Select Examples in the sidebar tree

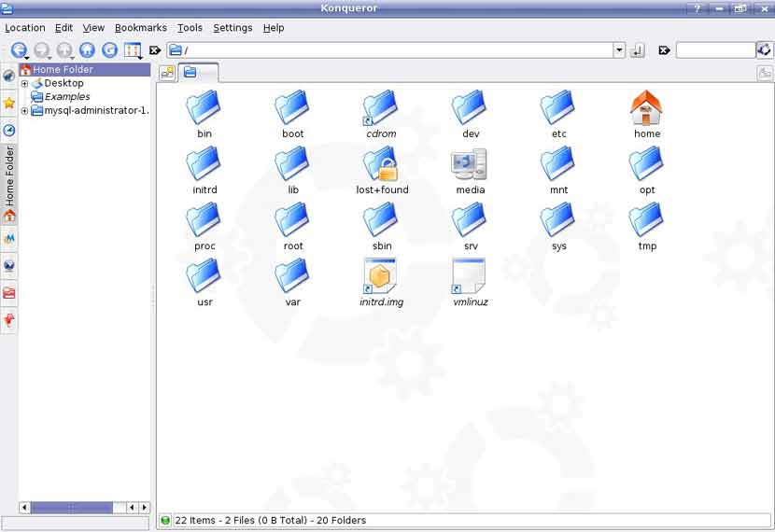(x=67, y=97)
